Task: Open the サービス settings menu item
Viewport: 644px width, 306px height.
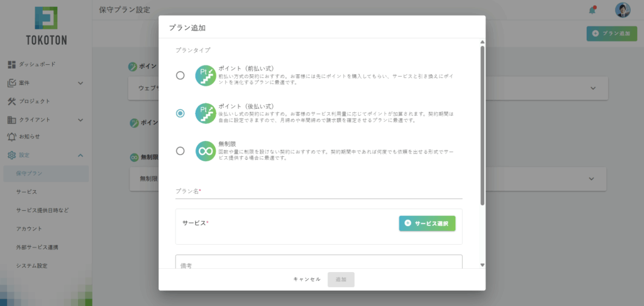Action: click(27, 191)
